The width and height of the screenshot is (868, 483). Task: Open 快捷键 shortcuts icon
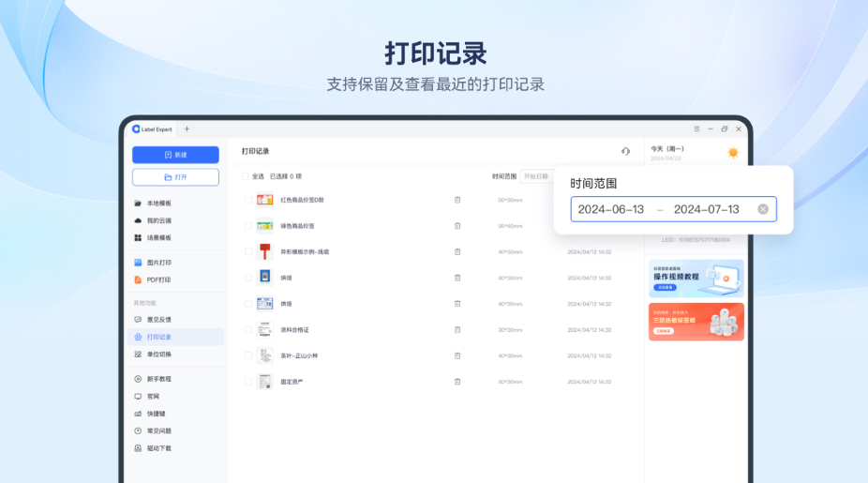tap(138, 414)
